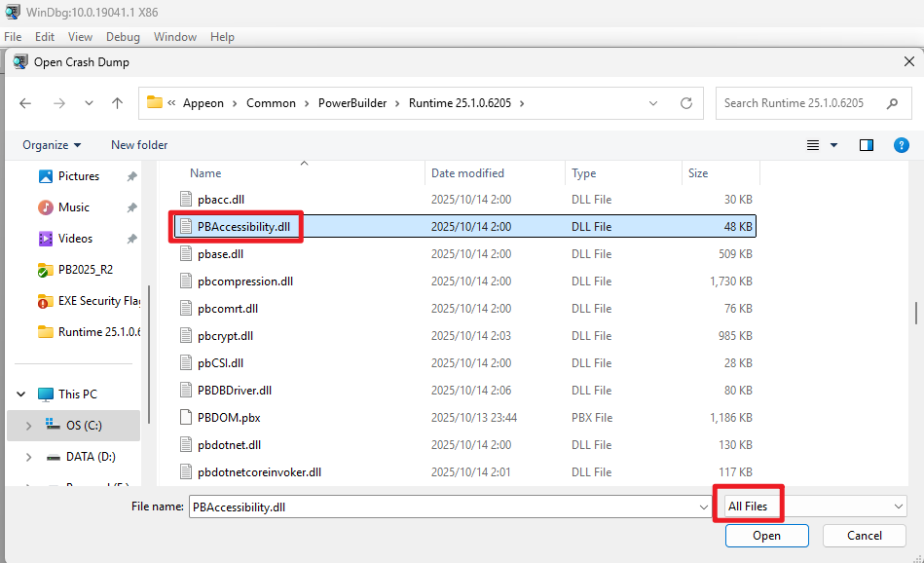The width and height of the screenshot is (924, 563).
Task: Click the Back navigation arrow
Action: [25, 103]
